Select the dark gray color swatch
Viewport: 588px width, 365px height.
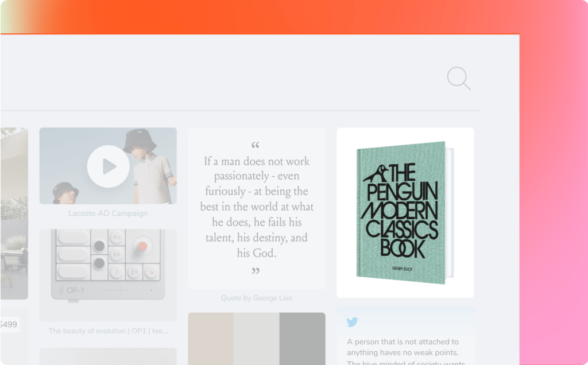(x=302, y=339)
